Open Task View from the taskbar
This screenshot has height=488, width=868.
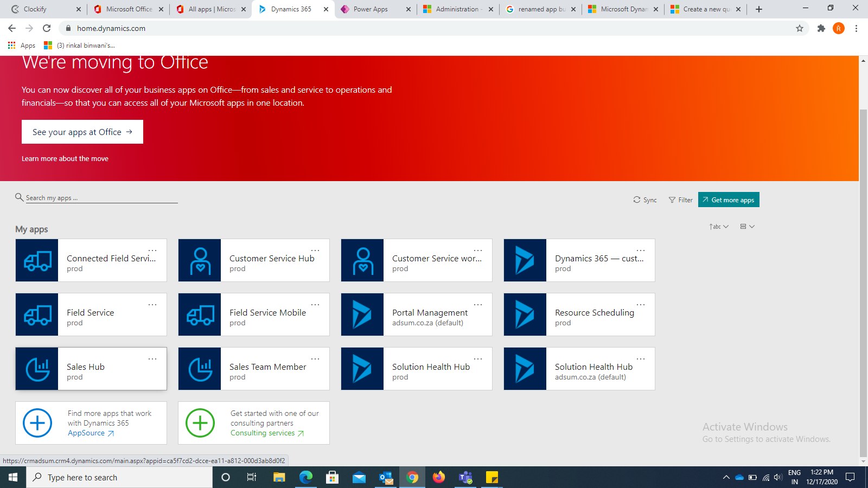(x=252, y=477)
